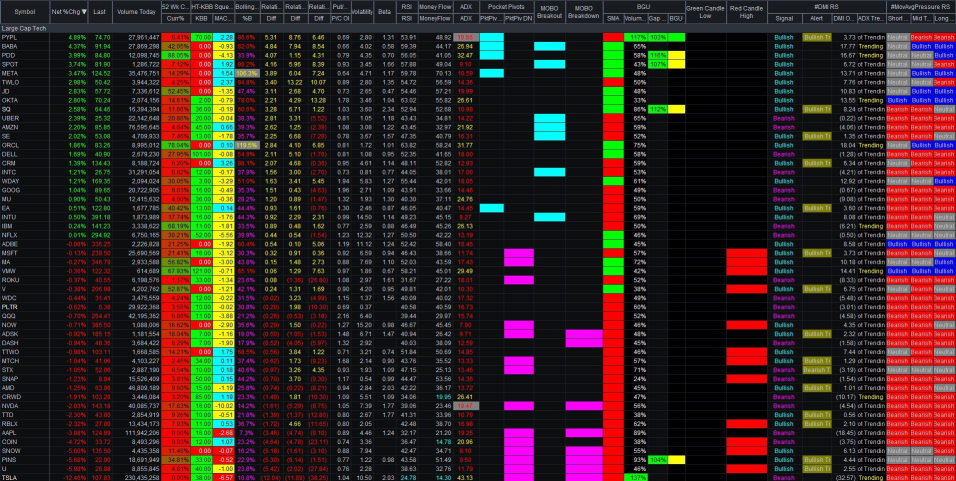Click the 117% BGU volume cell for PYPL
956x481 pixels.
pos(636,38)
